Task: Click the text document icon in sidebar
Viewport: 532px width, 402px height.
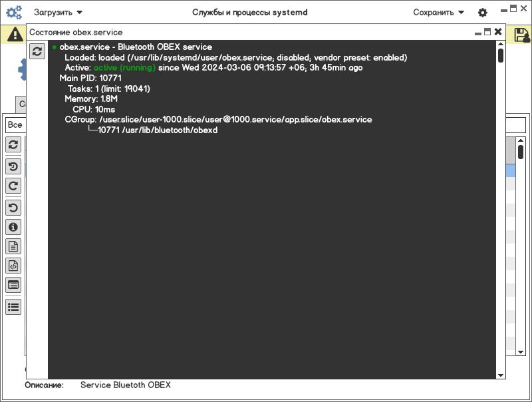Action: click(13, 246)
